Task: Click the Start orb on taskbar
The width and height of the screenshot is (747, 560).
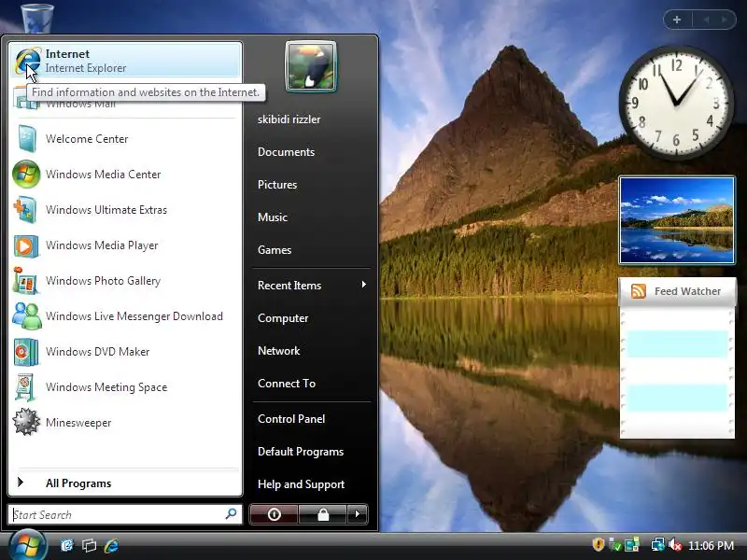Action: [27, 545]
